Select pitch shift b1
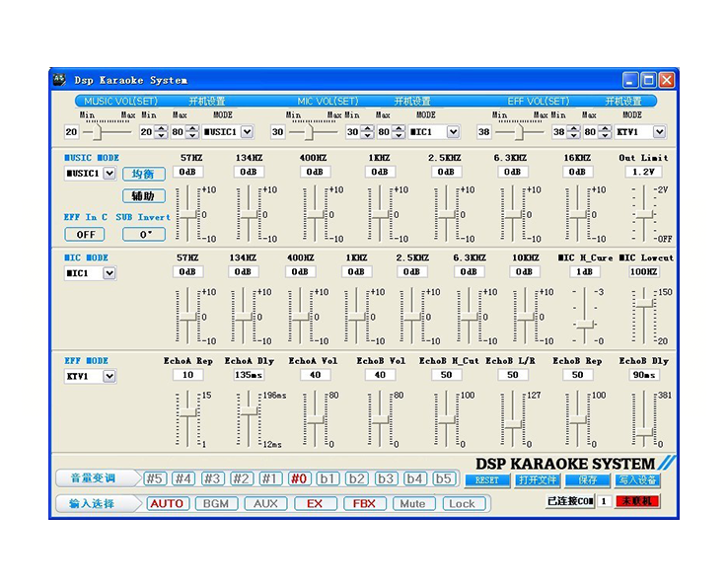728x588 pixels. pyautogui.click(x=328, y=478)
